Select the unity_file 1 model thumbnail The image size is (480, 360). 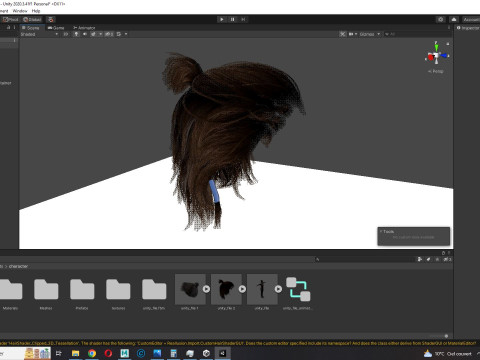pyautogui.click(x=190, y=289)
